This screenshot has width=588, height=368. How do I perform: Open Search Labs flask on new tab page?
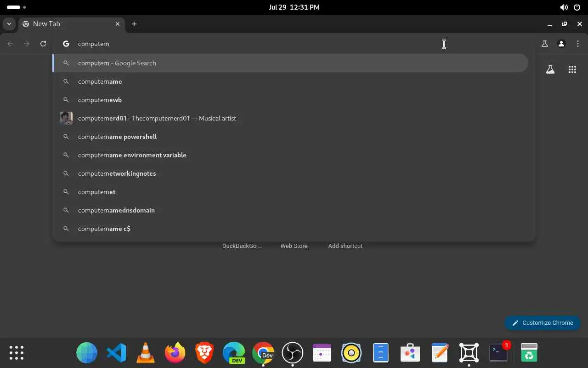pyautogui.click(x=550, y=69)
